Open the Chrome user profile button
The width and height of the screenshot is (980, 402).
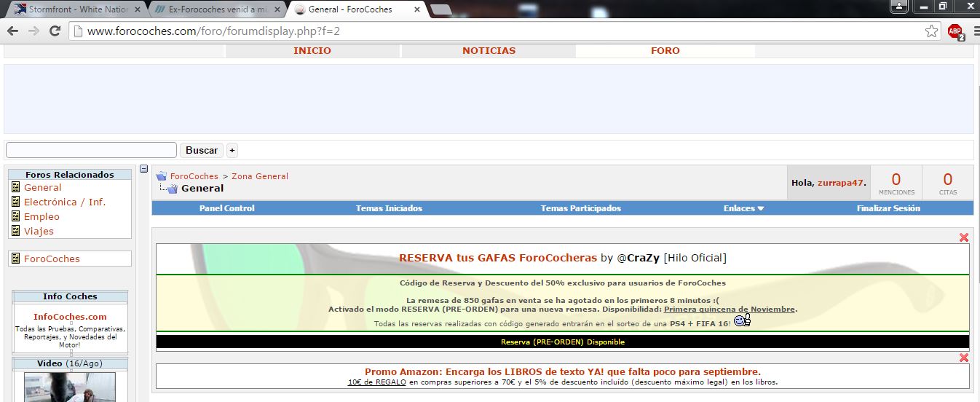click(x=899, y=7)
